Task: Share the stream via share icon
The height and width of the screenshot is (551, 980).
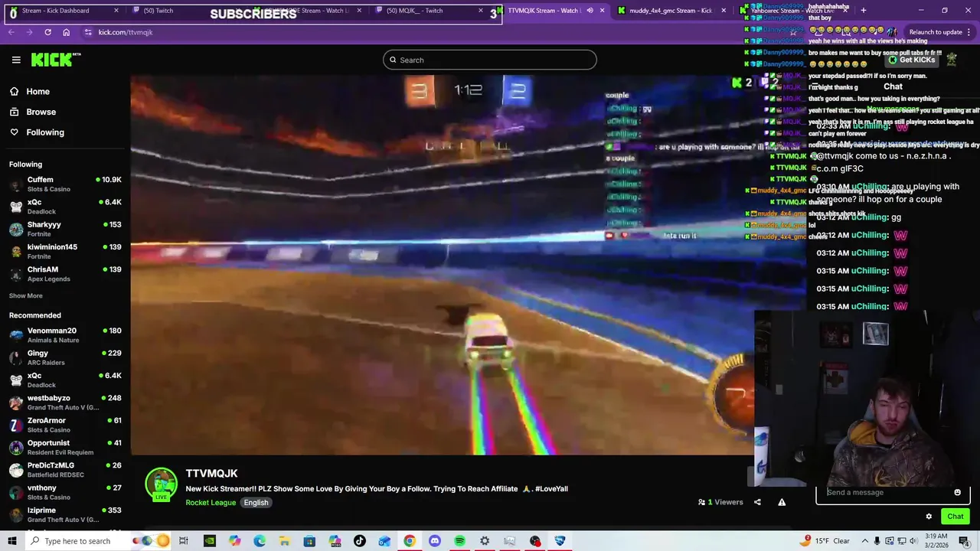Action: [757, 502]
